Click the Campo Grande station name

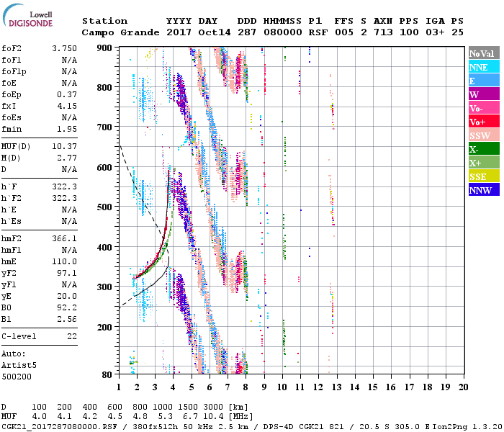pos(120,32)
